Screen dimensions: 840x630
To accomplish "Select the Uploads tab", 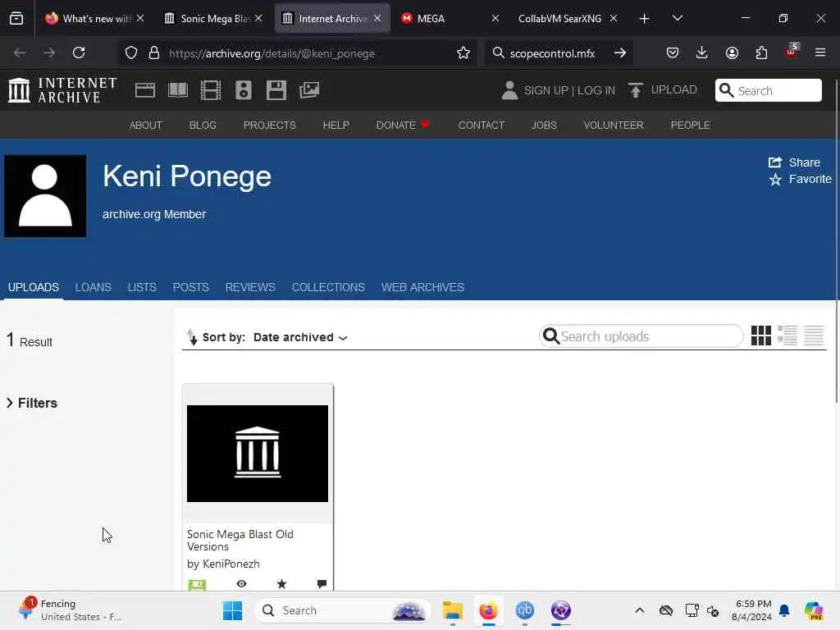I will coord(33,287).
